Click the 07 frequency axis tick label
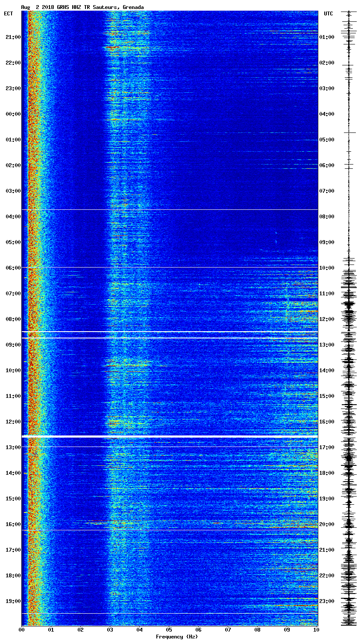The width and height of the screenshot is (364, 641). coord(228,630)
